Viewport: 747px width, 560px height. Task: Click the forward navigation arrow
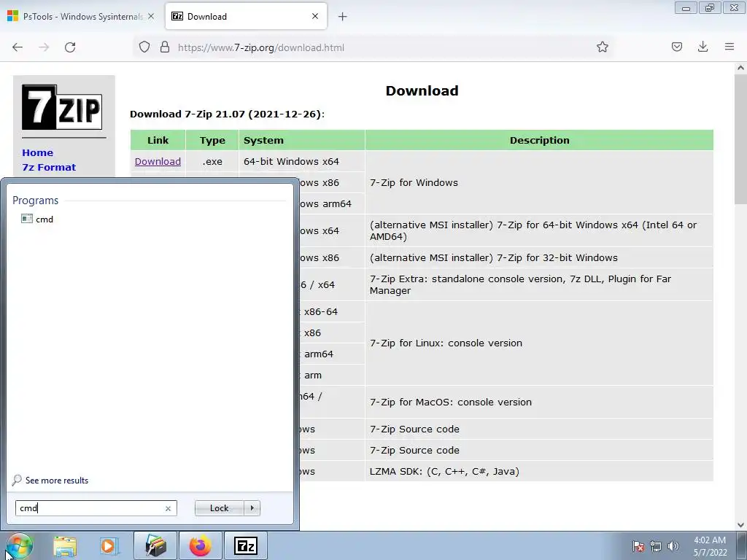point(44,47)
